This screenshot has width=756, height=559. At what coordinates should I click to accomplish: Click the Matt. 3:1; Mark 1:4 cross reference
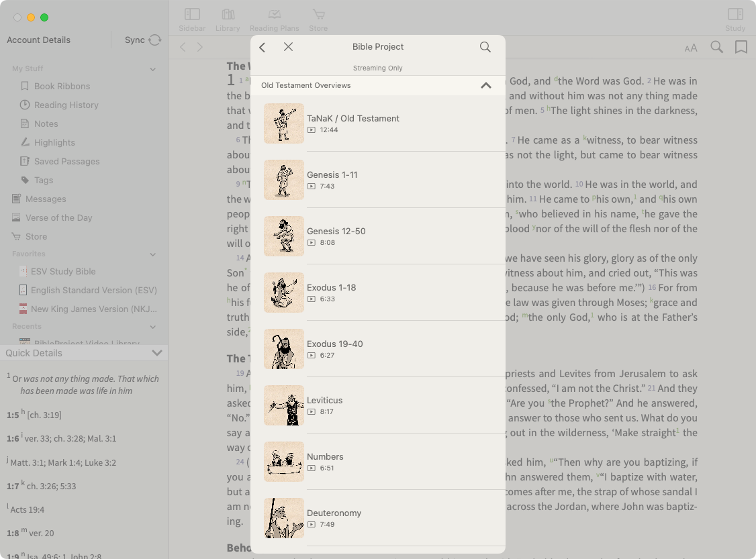[62, 462]
